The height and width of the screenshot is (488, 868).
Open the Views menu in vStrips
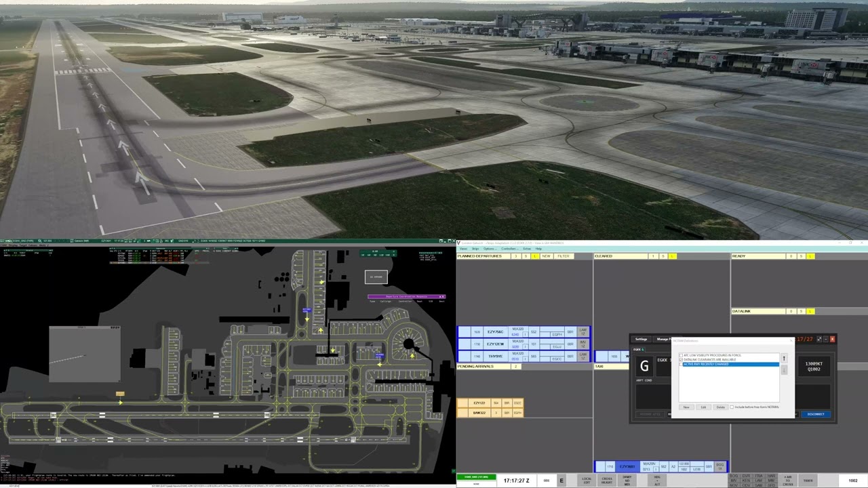[x=463, y=249]
